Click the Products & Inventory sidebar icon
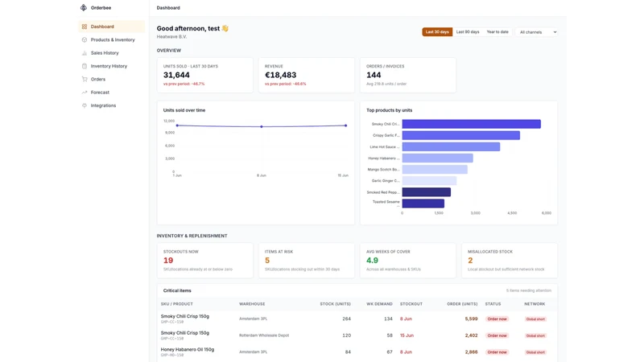 point(85,39)
